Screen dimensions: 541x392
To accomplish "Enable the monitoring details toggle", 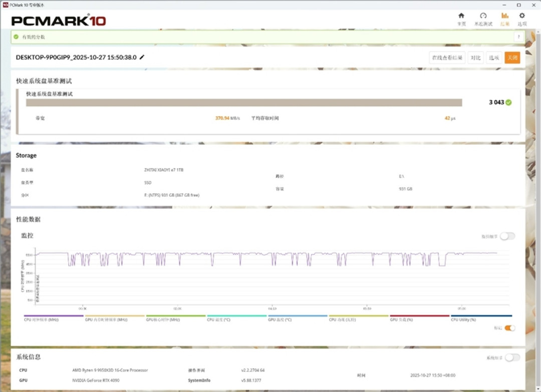I will [507, 236].
